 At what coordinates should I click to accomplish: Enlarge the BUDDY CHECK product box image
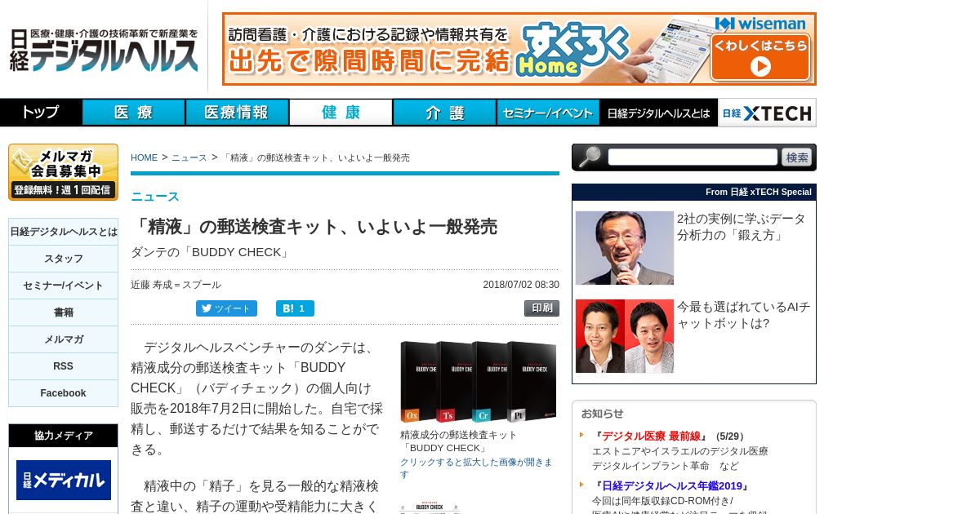click(x=479, y=382)
